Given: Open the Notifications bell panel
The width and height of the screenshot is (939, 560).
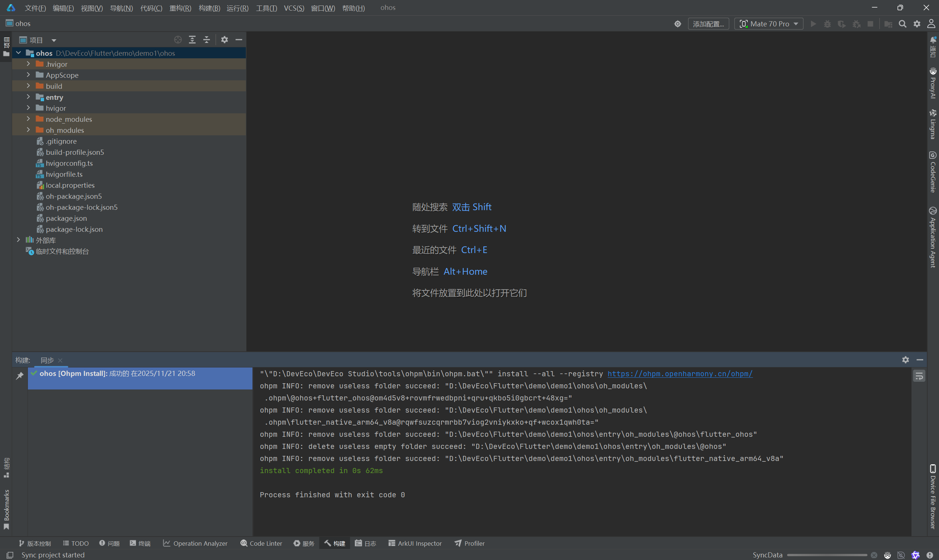Looking at the screenshot, I should tap(933, 47).
